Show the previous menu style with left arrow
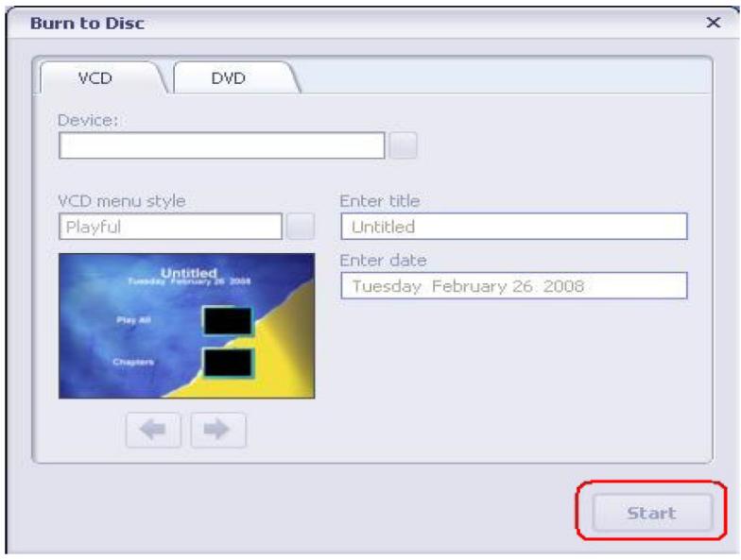Viewport: 741px width, 560px height. (x=153, y=430)
